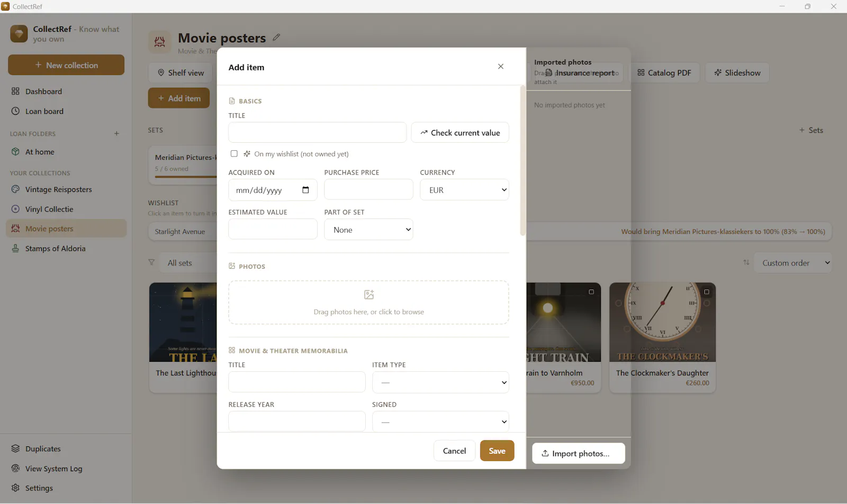This screenshot has width=847, height=504.
Task: Open the Signed dropdown
Action: [440, 422]
